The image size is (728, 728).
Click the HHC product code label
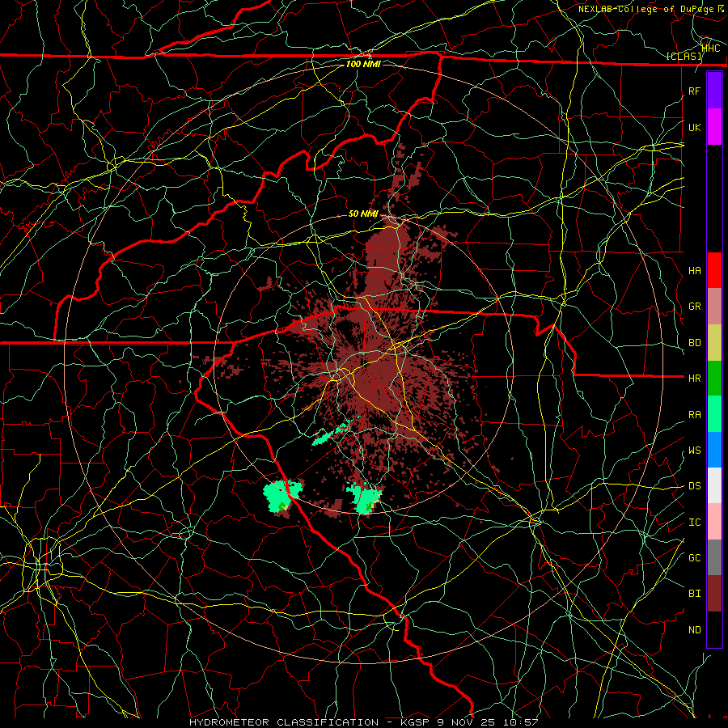pos(711,48)
